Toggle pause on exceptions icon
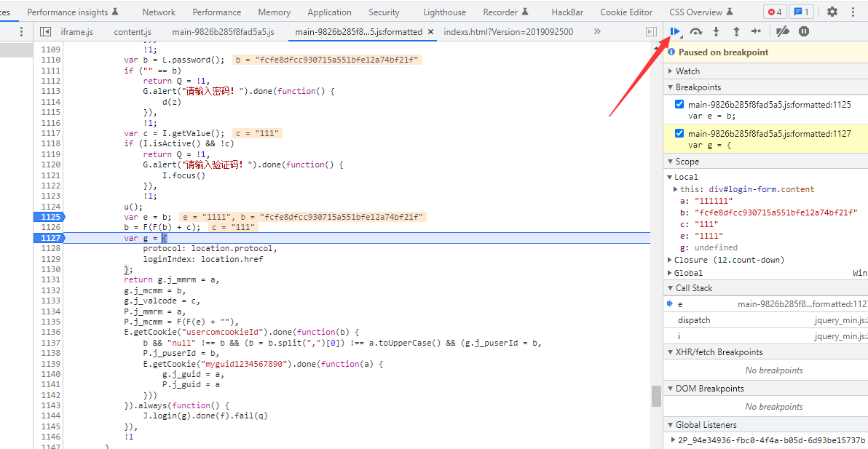Screen dimensions: 868x449 804,31
